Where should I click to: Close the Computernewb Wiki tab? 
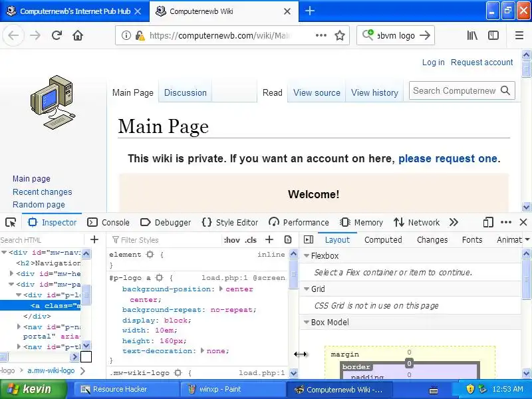(287, 11)
